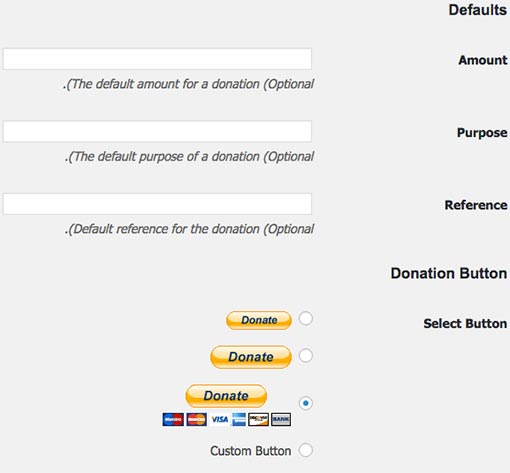Click the small Donate button image
The width and height of the screenshot is (510, 473).
(259, 320)
